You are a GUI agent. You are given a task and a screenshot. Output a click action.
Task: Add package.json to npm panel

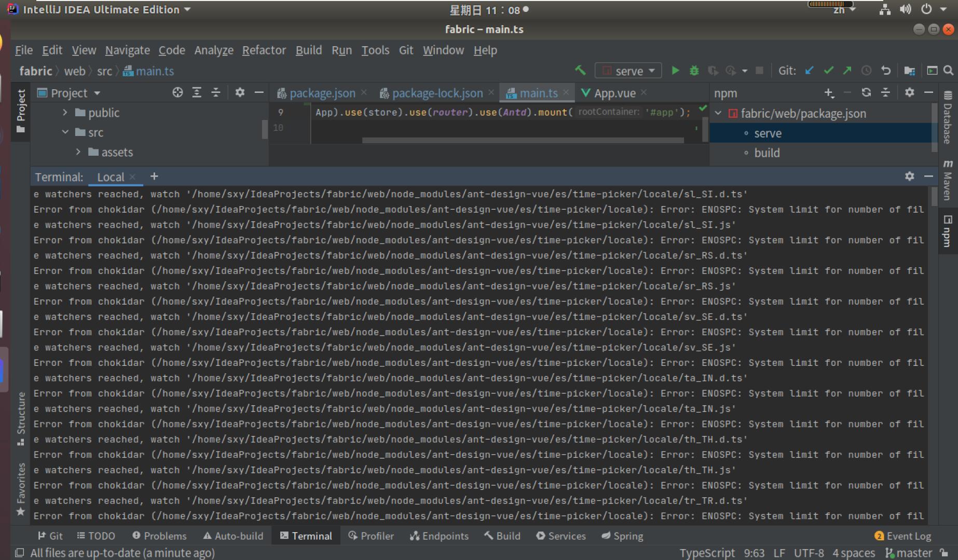[829, 93]
